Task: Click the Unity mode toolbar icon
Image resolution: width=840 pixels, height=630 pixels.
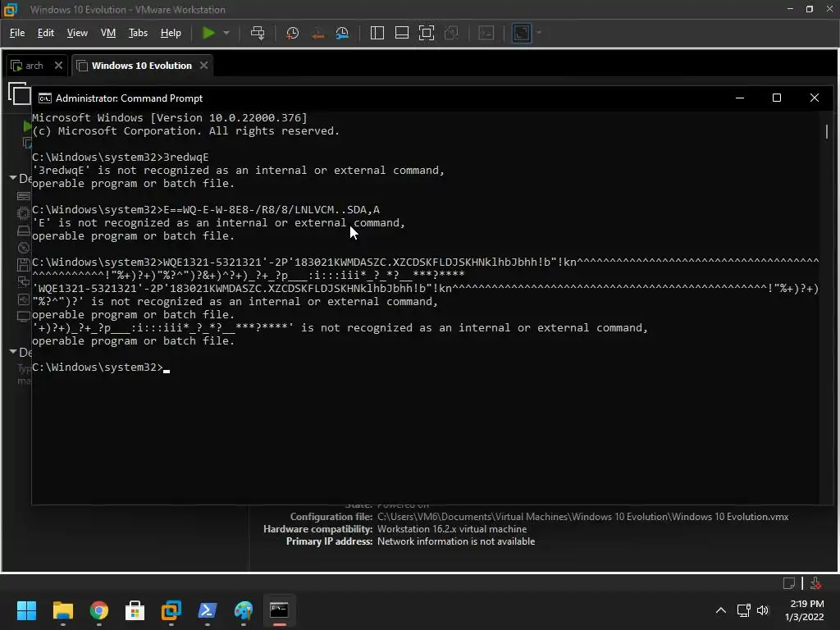Action: tap(451, 33)
